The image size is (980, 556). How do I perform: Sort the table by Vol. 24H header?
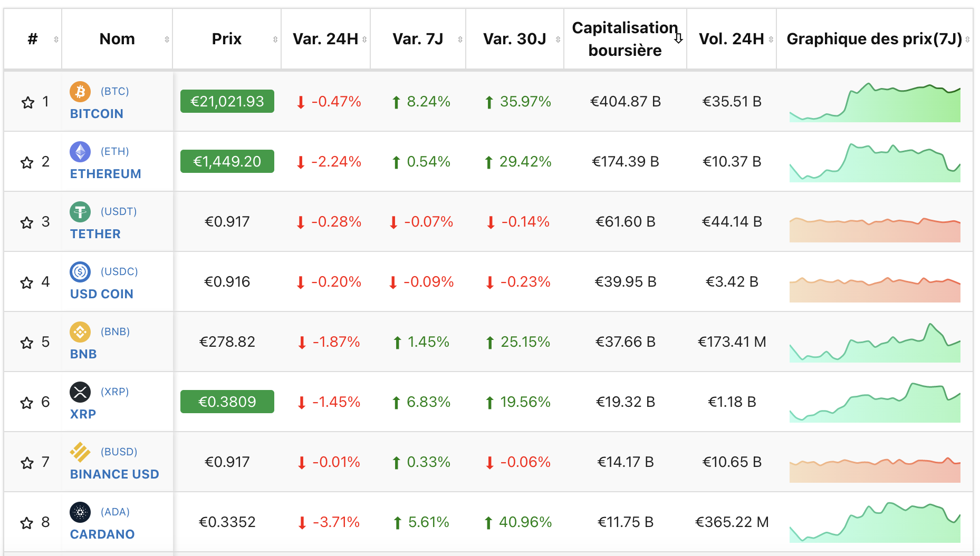(x=732, y=38)
